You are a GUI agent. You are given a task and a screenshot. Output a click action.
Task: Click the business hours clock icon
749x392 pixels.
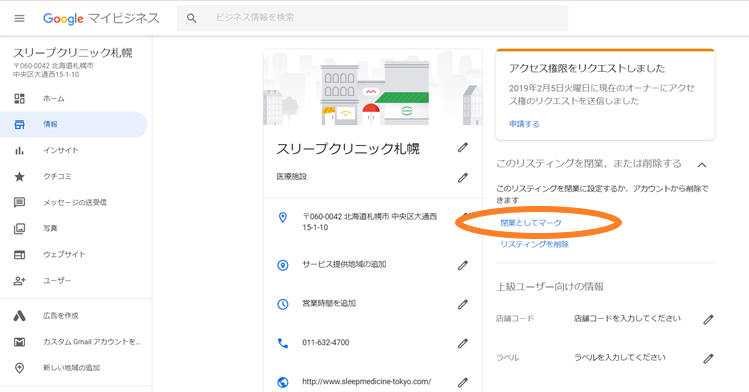pos(283,304)
